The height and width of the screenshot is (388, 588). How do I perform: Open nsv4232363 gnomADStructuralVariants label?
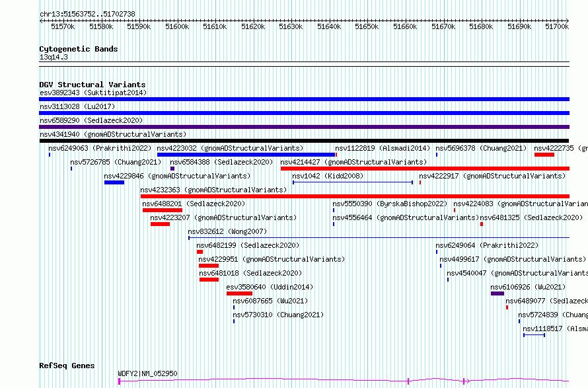[x=213, y=190]
